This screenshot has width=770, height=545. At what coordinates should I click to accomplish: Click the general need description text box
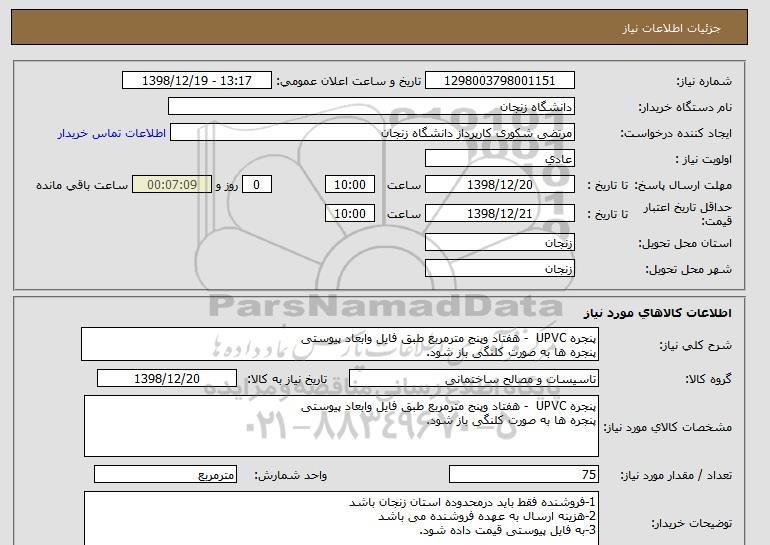click(340, 345)
